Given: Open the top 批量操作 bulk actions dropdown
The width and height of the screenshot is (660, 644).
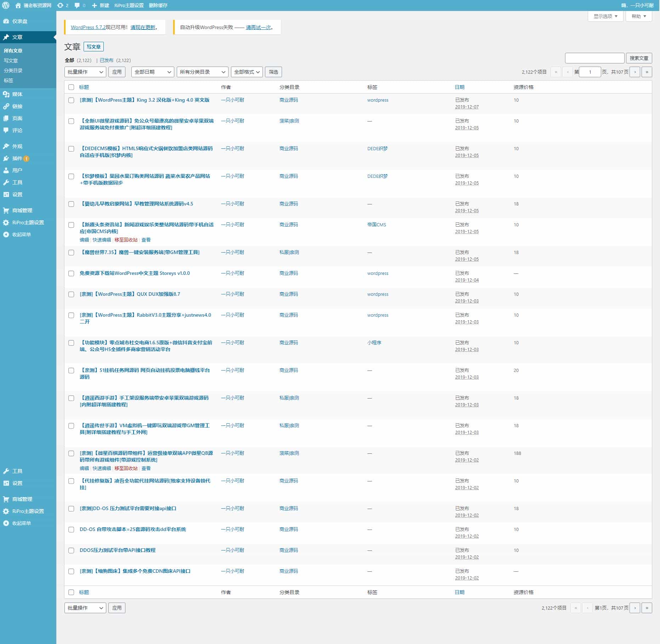Looking at the screenshot, I should pyautogui.click(x=85, y=72).
